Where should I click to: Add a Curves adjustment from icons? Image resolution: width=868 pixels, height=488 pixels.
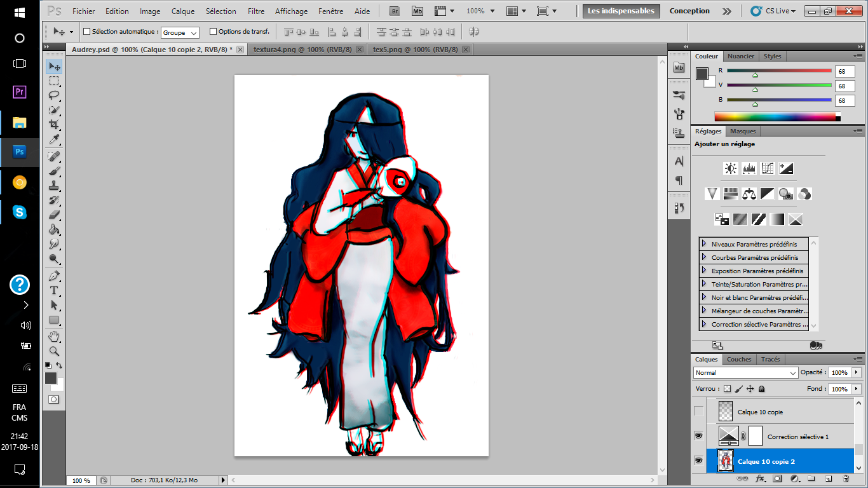point(768,168)
